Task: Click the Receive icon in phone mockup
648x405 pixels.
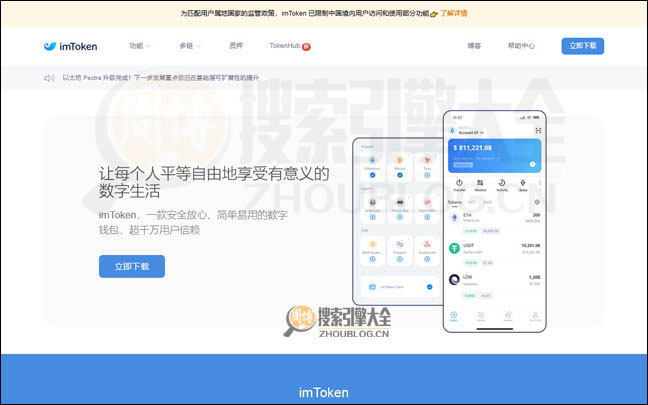Action: [x=480, y=182]
